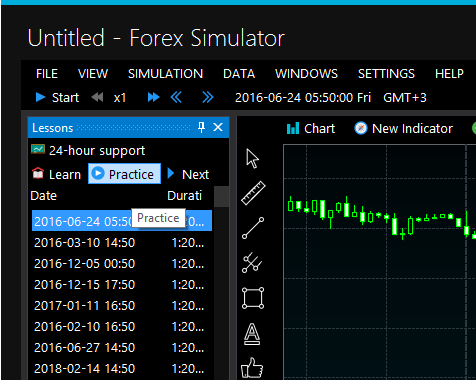476x380 pixels.
Task: Select the lesson row 2017-01-11 16:50
Action: (122, 306)
